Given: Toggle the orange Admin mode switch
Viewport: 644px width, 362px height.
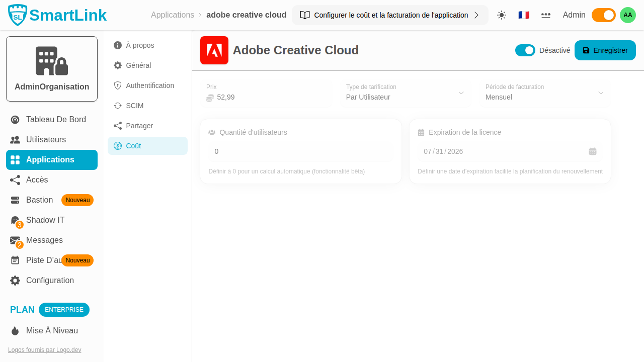Looking at the screenshot, I should [603, 15].
